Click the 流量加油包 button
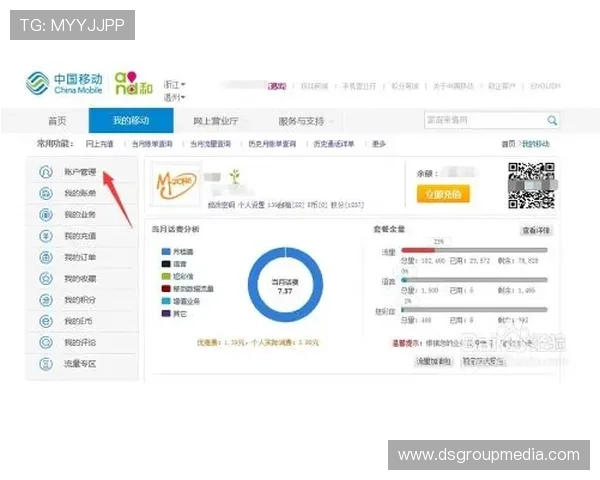This screenshot has width=600, height=480. [434, 361]
